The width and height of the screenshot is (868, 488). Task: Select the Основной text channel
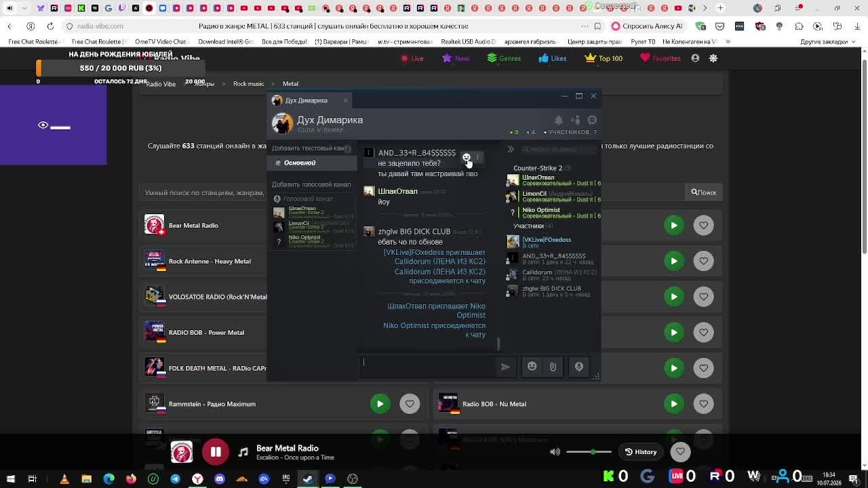click(x=313, y=163)
